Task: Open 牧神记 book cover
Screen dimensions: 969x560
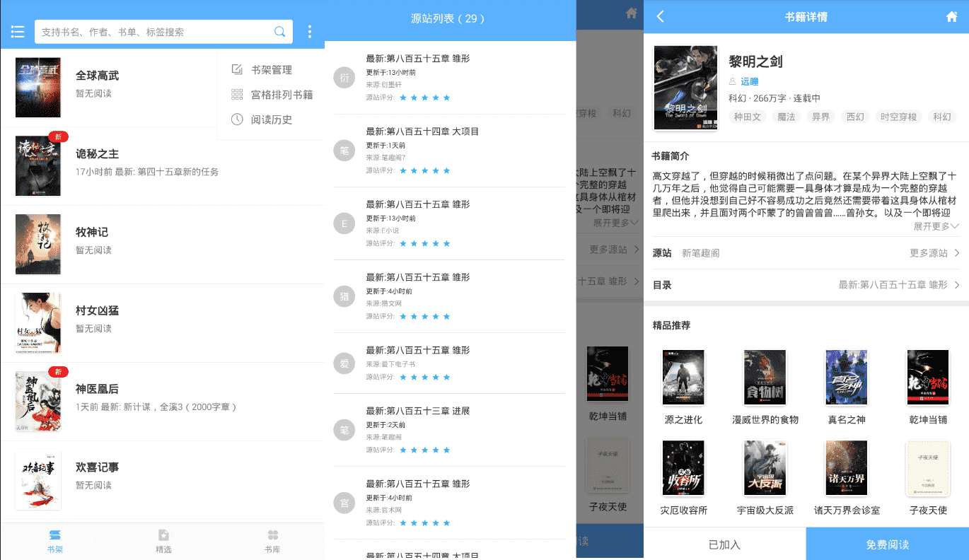Action: [x=38, y=245]
